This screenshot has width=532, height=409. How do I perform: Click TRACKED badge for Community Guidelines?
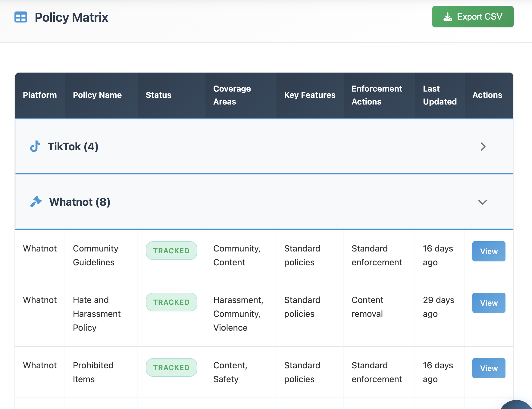coord(171,251)
